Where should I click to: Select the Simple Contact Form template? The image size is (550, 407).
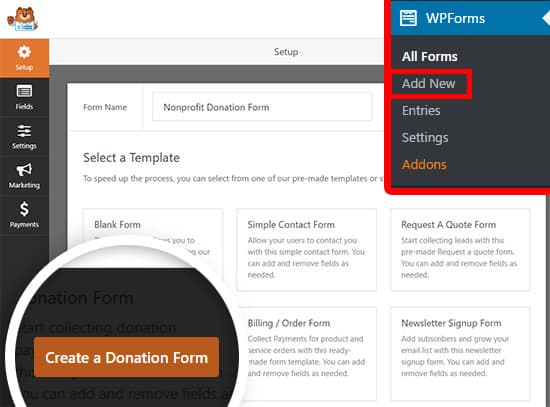[x=306, y=250]
